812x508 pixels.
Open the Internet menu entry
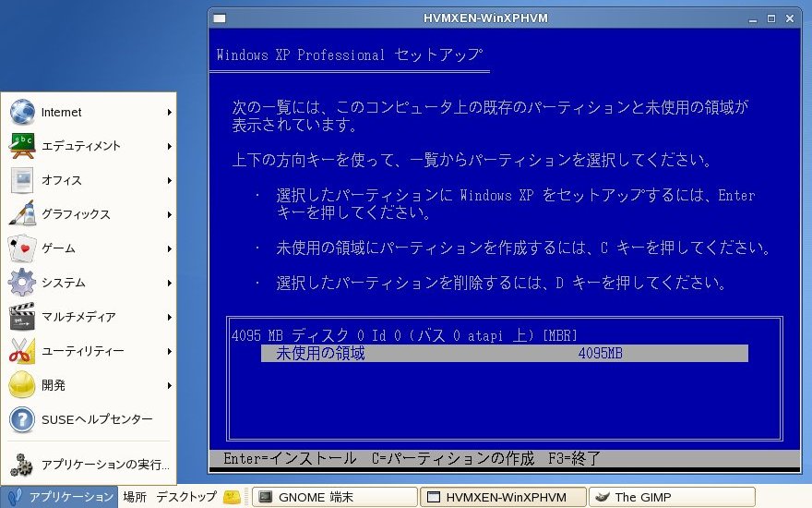(x=89, y=112)
